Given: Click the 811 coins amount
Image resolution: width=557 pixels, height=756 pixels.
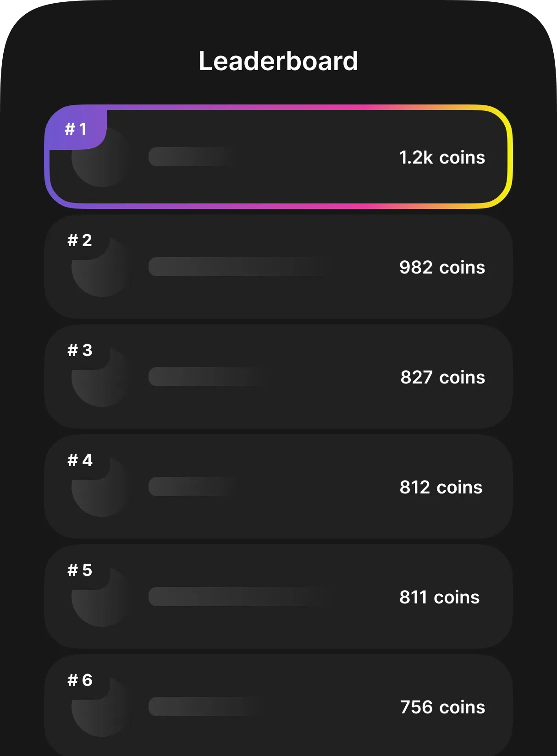Looking at the screenshot, I should pyautogui.click(x=439, y=597).
